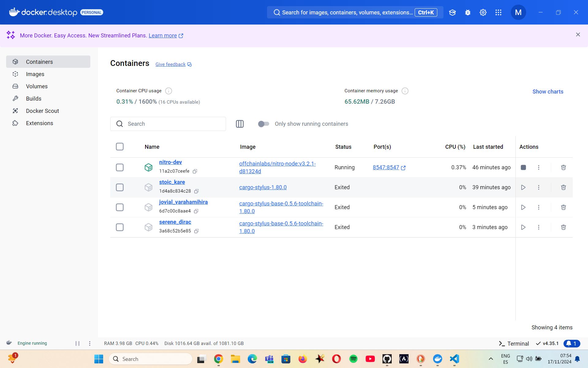Copy jovial_varahamihira ID 6d7c00c8aae4
The height and width of the screenshot is (368, 588).
coord(196,211)
